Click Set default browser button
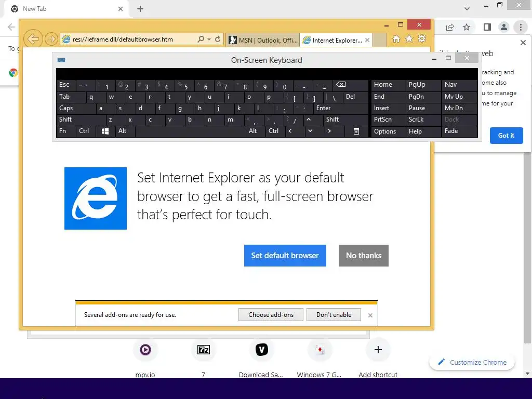Image resolution: width=532 pixels, height=399 pixels. point(285,256)
